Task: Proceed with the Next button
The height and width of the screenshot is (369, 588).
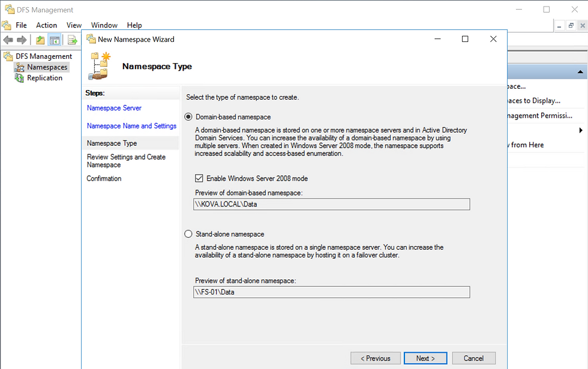Action: (425, 358)
